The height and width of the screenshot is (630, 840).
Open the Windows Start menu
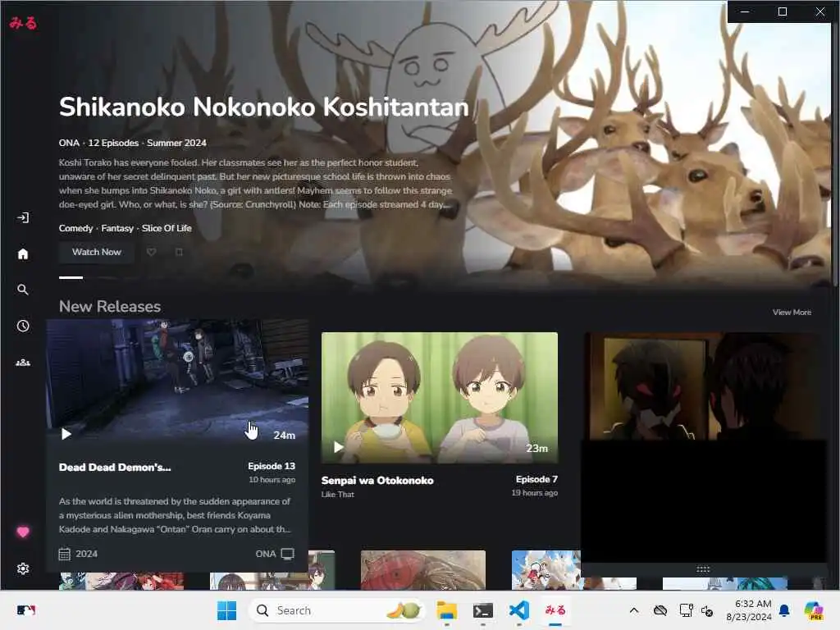(x=226, y=610)
